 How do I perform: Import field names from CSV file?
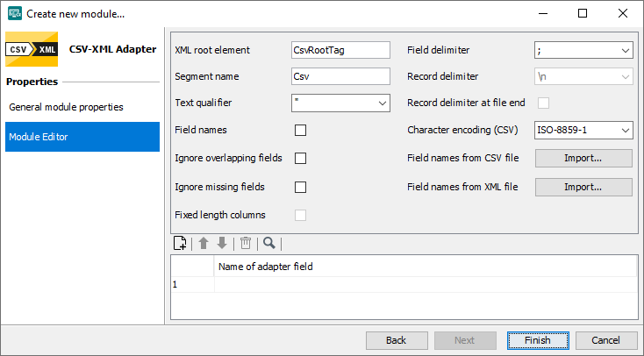[x=583, y=159]
